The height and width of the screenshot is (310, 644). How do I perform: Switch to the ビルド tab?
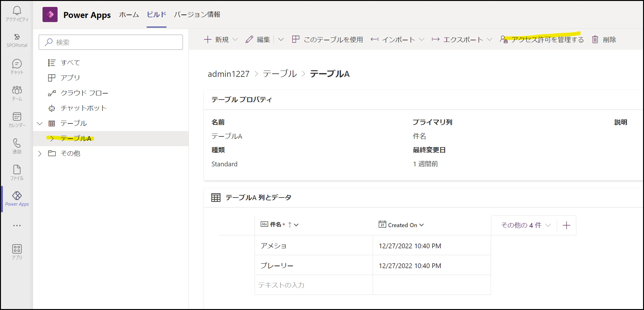point(156,15)
